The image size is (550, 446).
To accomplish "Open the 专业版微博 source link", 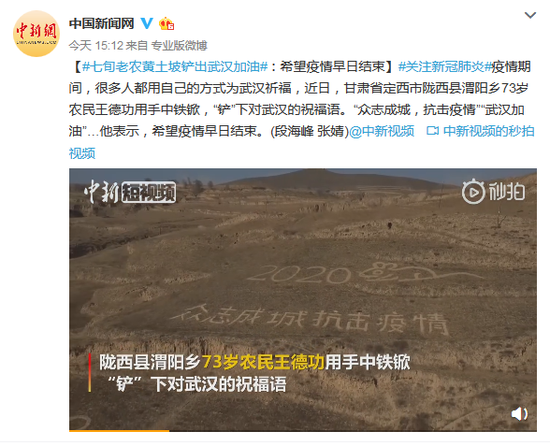I will click(179, 45).
